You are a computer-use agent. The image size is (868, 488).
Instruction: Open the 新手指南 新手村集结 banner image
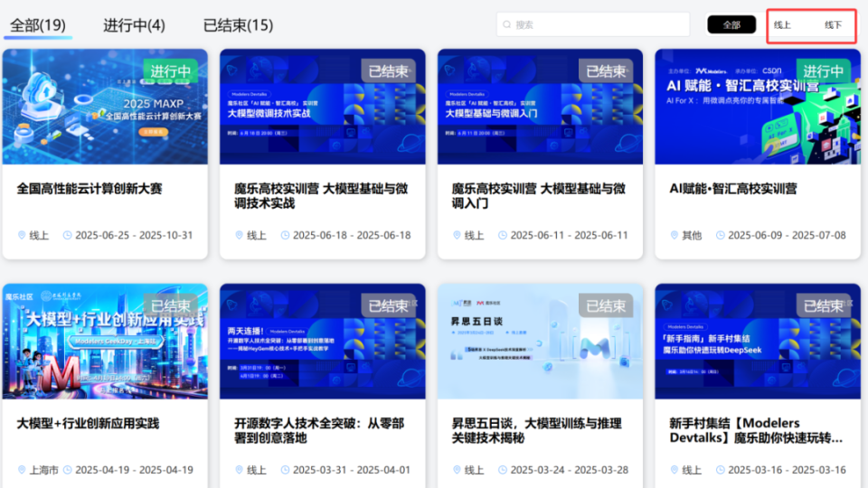[x=758, y=341]
